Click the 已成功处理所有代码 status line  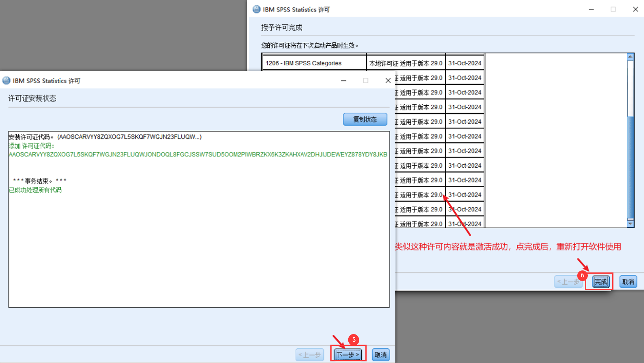[x=35, y=190]
